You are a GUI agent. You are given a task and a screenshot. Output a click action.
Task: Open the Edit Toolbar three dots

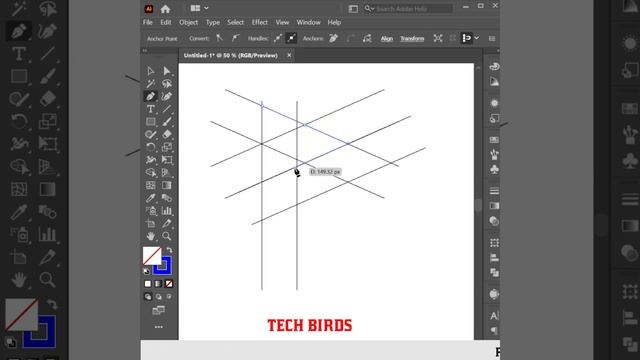coord(159,327)
